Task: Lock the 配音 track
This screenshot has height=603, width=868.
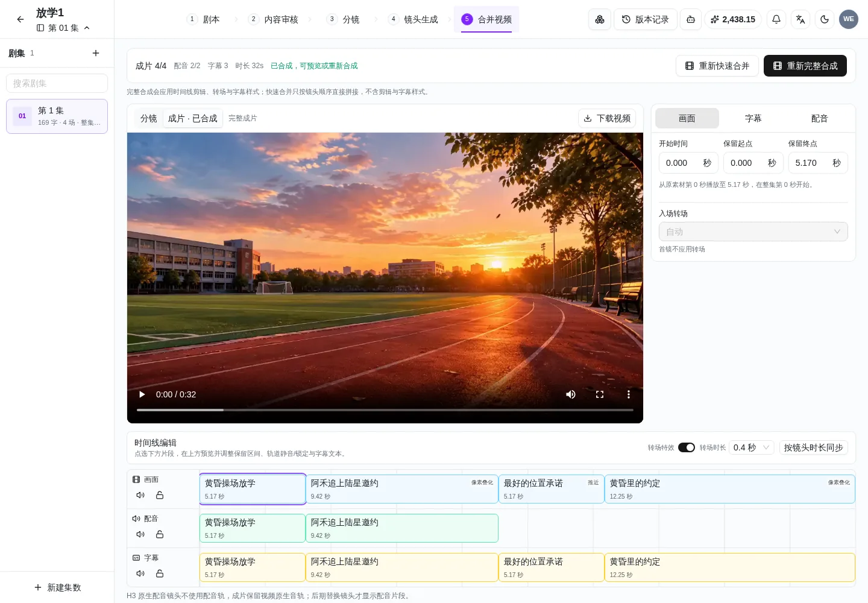Action: pyautogui.click(x=160, y=534)
